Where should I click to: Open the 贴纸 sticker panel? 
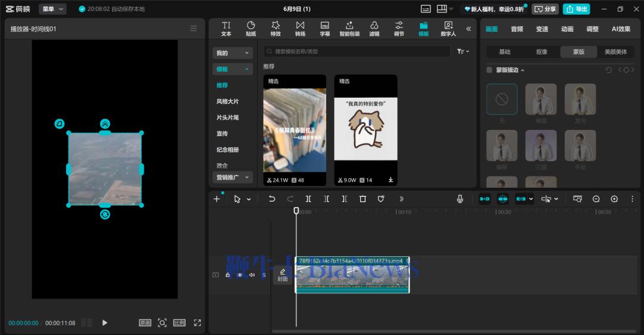[251, 29]
